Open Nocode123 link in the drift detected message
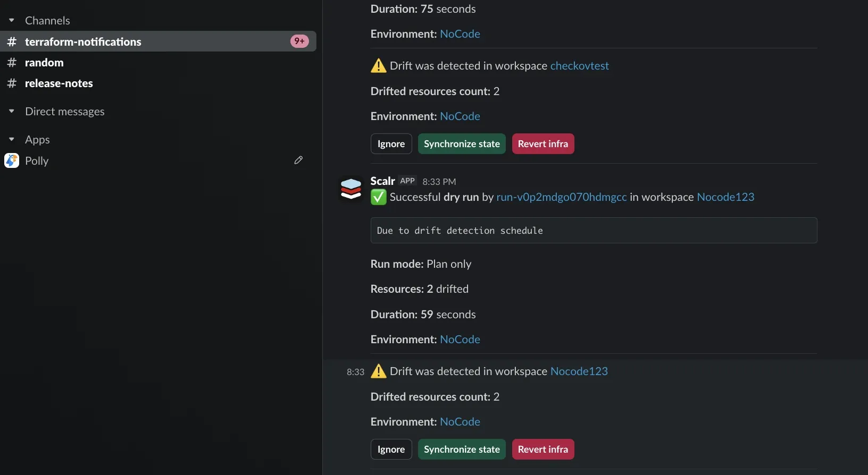 tap(579, 371)
